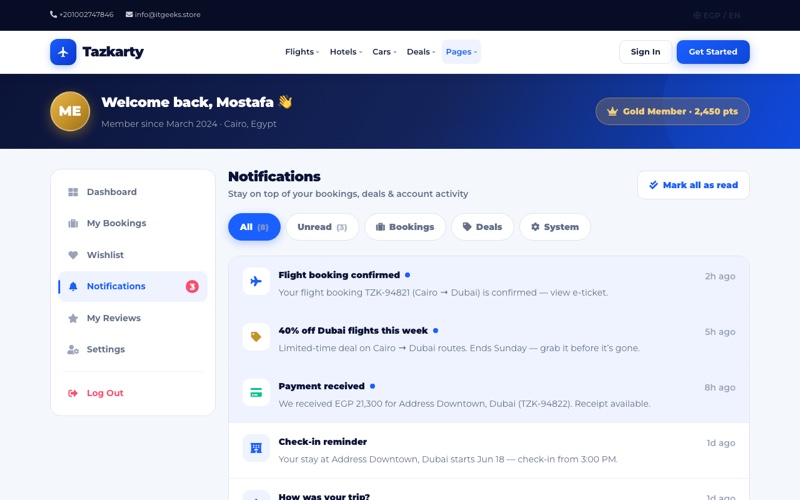
Task: Click the Sign In button
Action: coord(645,52)
